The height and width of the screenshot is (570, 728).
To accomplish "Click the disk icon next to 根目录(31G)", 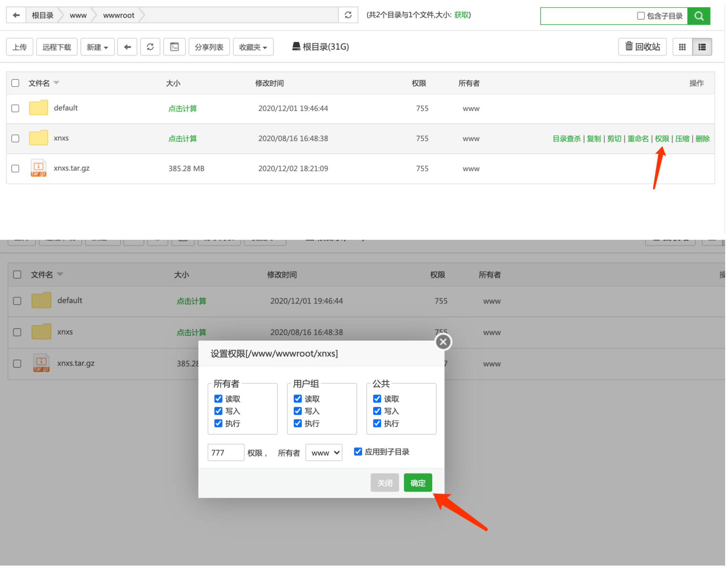I will tap(297, 47).
